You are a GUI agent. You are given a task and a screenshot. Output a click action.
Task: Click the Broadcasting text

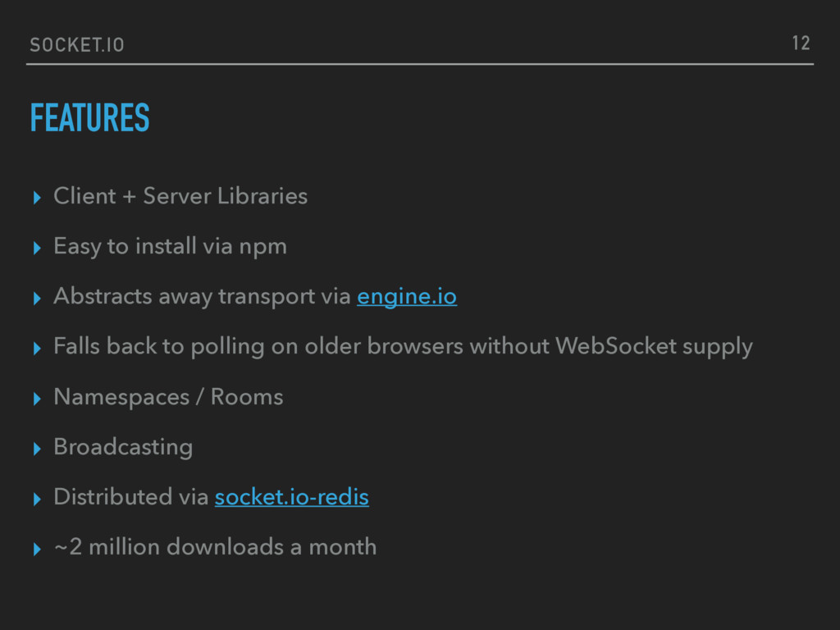(x=123, y=447)
